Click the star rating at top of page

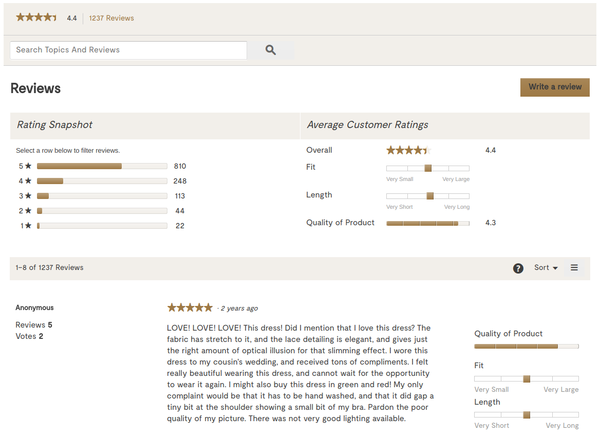pos(36,18)
